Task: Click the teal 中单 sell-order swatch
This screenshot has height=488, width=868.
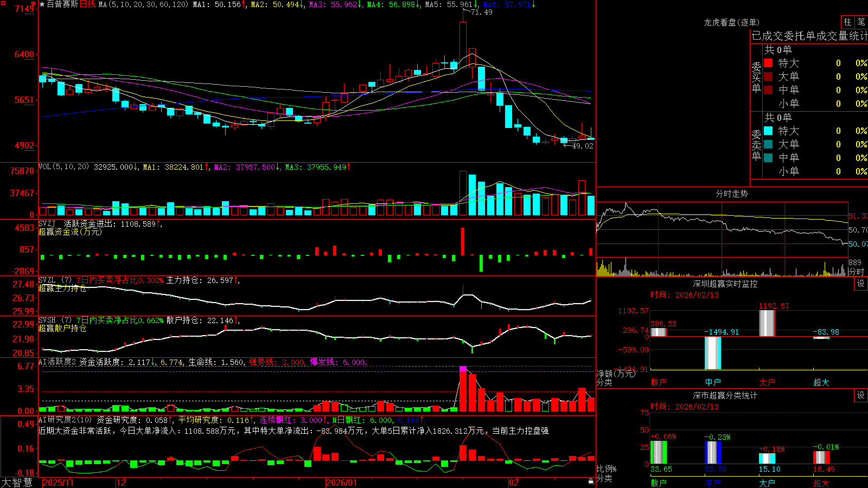Action: pos(768,158)
